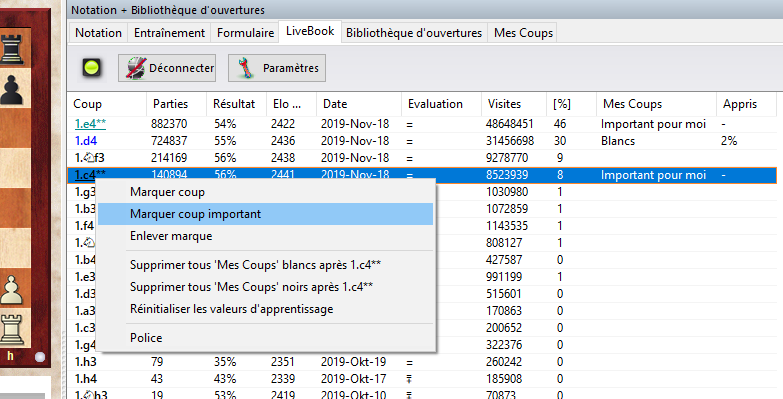
Task: Choose Réinitialiser les valeurs d'apprentissage
Action: tap(265, 309)
